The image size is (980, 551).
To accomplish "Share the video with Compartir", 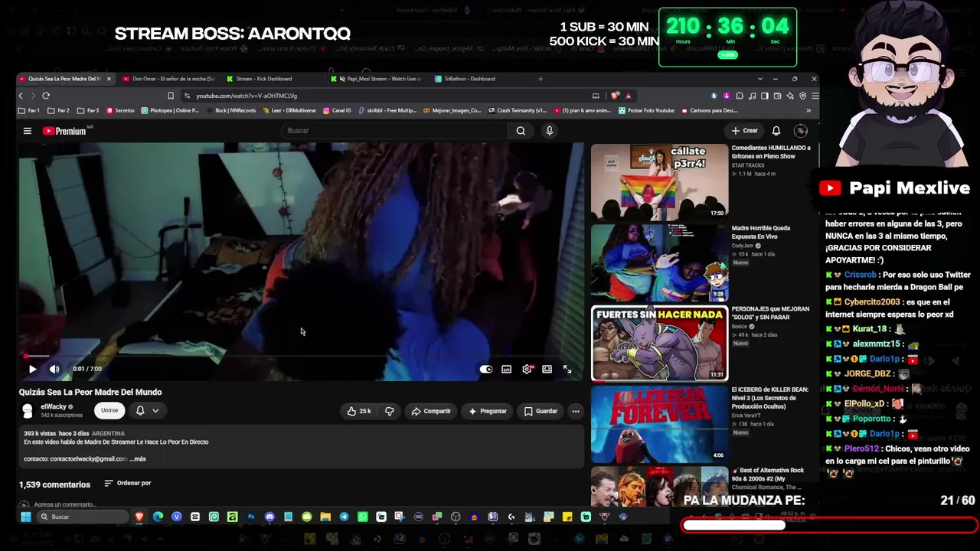I will coord(430,411).
